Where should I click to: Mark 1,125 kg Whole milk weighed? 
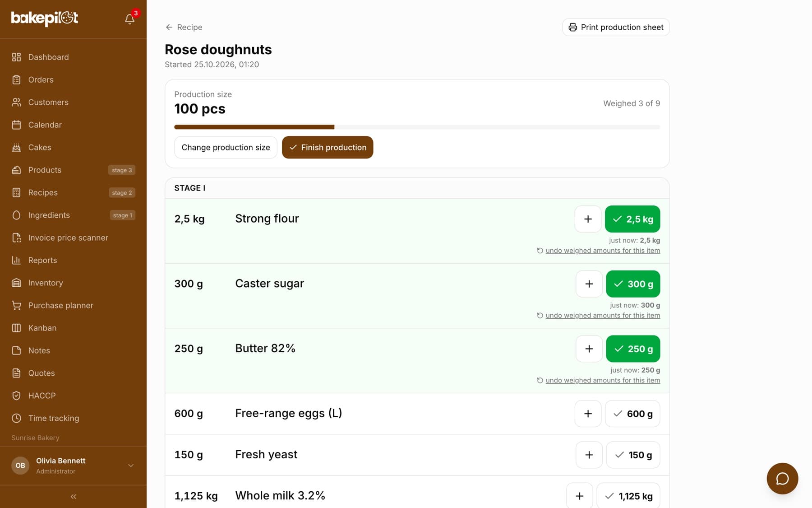point(628,496)
